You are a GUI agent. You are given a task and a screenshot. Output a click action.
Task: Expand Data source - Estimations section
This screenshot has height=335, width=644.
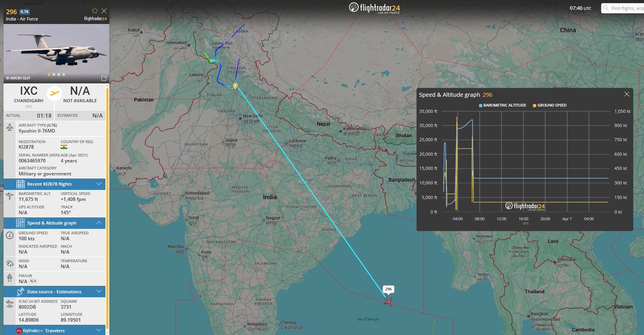coord(55,292)
